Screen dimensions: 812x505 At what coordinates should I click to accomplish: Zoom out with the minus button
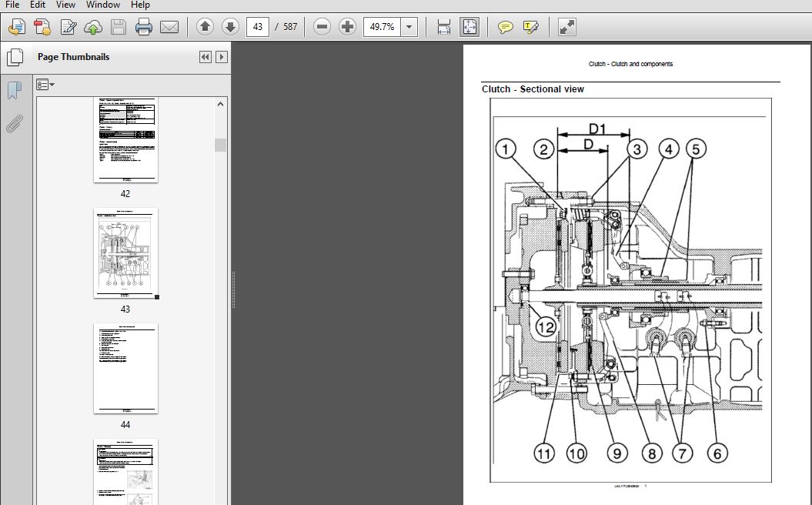coord(322,27)
